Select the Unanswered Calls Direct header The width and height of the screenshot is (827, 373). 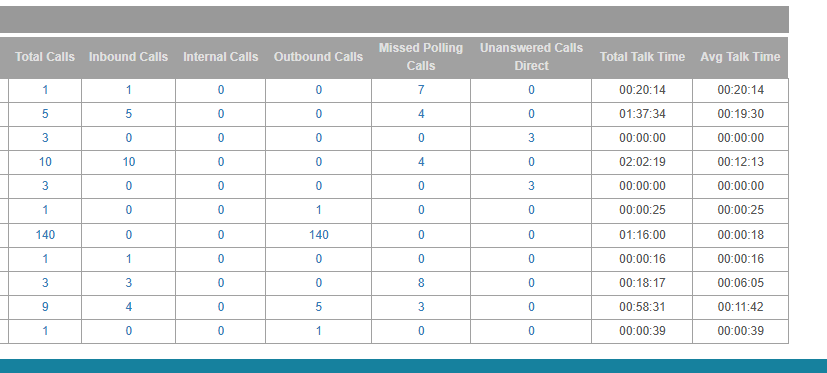pyautogui.click(x=531, y=57)
